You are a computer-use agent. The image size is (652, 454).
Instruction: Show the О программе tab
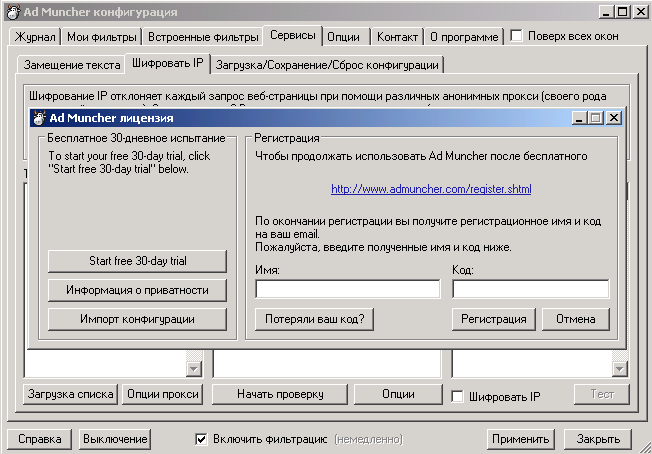[x=464, y=37]
